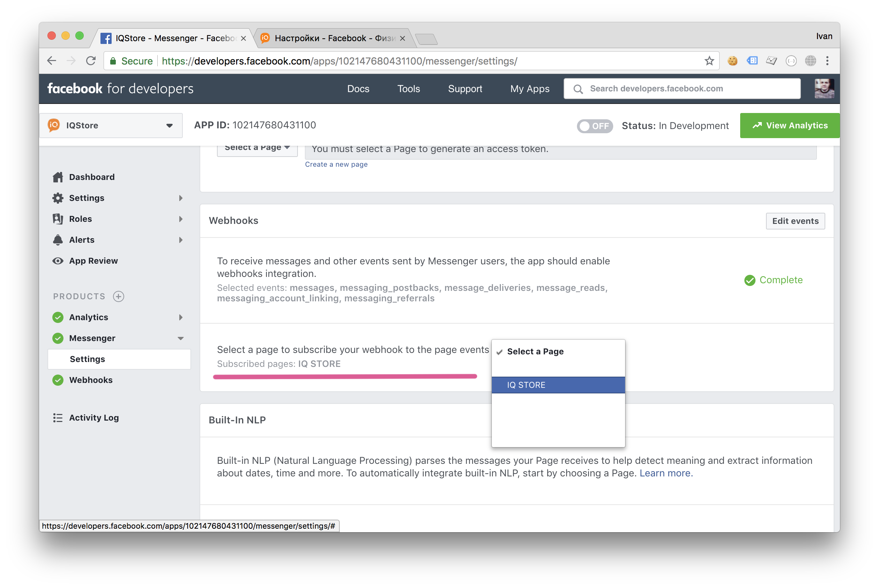Click green check next to Analytics
879x588 pixels.
point(58,317)
